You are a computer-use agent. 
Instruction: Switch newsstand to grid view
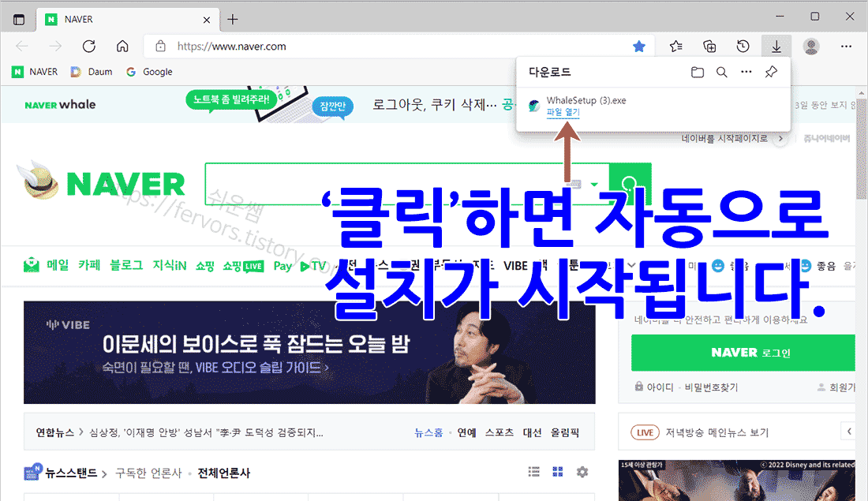tap(558, 472)
